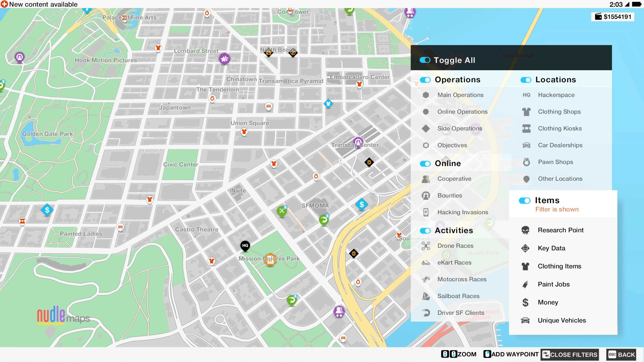The height and width of the screenshot is (362, 644).
Task: Select the blue dollar marker near SFMOMA
Action: coord(362,205)
